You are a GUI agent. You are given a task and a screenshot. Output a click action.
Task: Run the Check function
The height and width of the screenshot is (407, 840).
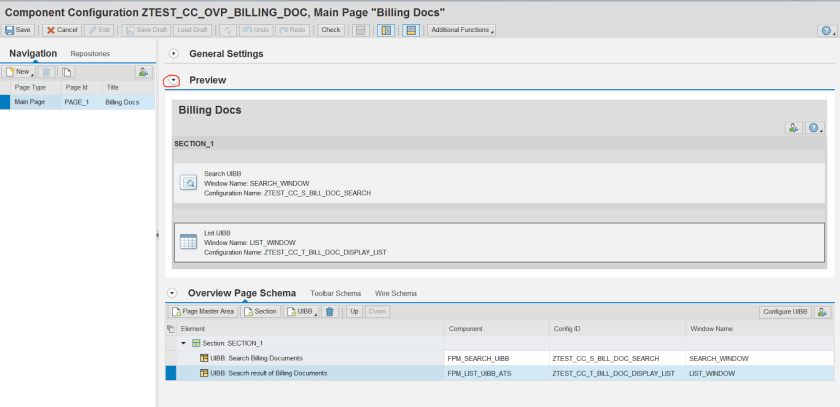(331, 30)
